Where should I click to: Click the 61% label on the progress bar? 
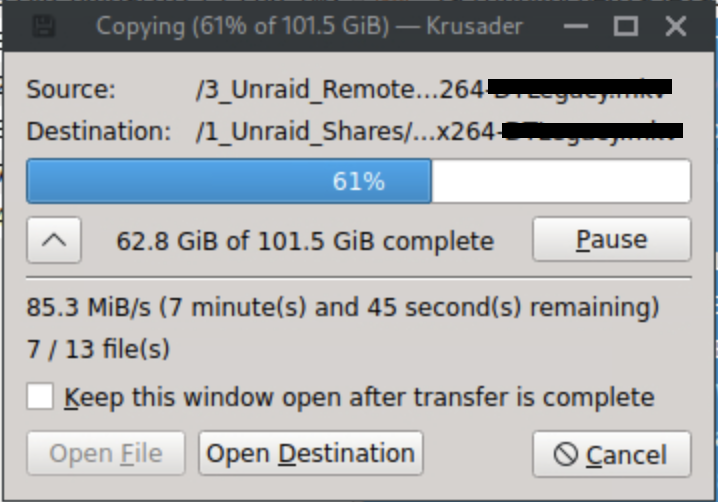(x=359, y=181)
